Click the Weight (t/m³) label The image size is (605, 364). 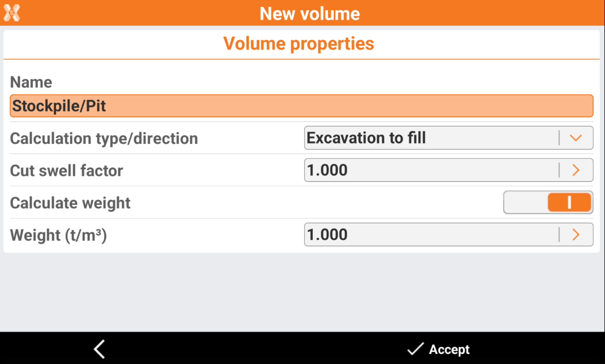click(58, 235)
